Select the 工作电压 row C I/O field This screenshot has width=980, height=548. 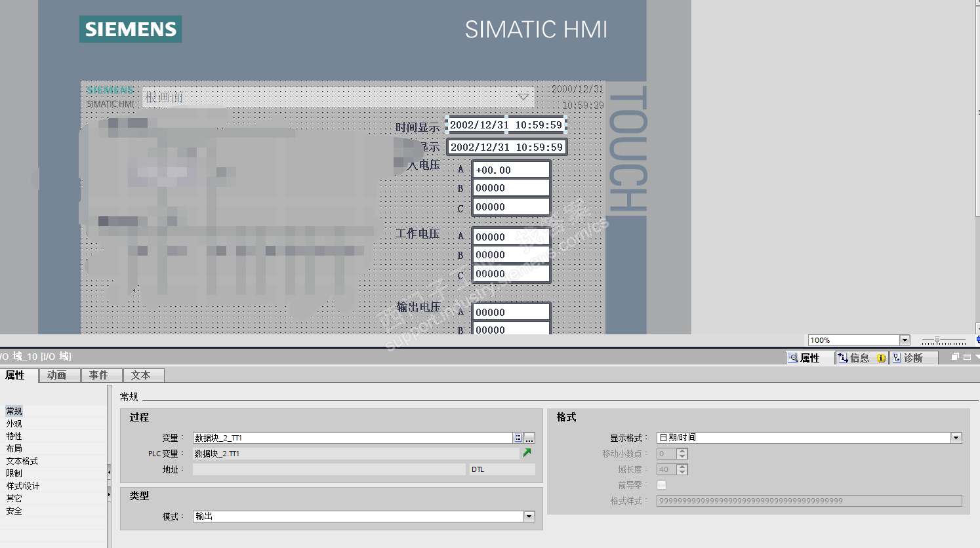point(511,273)
